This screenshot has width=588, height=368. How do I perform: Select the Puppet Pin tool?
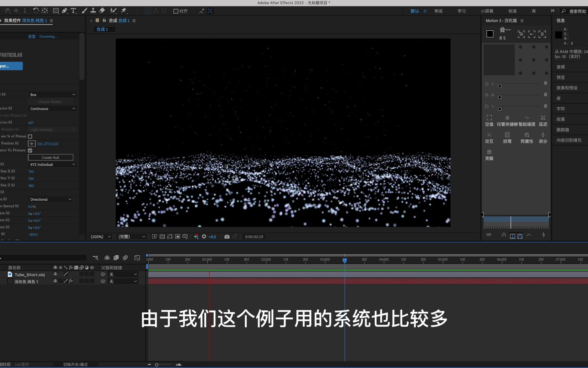tap(124, 11)
